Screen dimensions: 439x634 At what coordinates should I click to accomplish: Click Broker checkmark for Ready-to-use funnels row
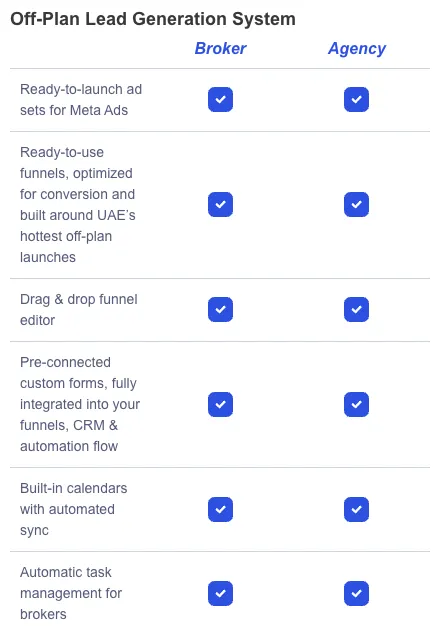pyautogui.click(x=220, y=205)
